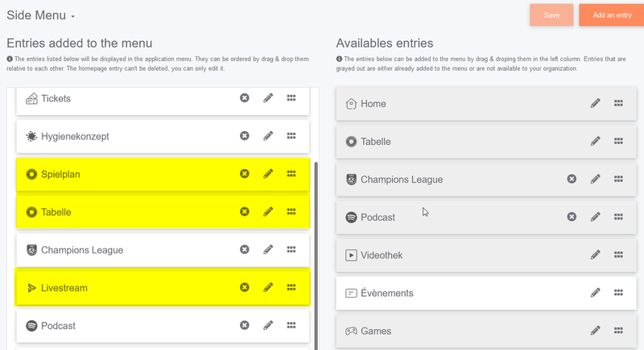Select the Livestream menu entry
Screen dimensions: 644x350
(64, 288)
